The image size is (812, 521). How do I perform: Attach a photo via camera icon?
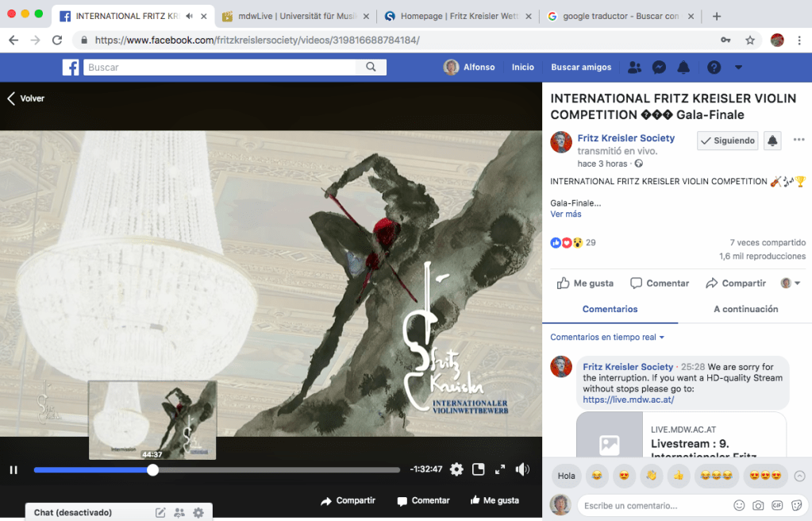click(x=758, y=505)
